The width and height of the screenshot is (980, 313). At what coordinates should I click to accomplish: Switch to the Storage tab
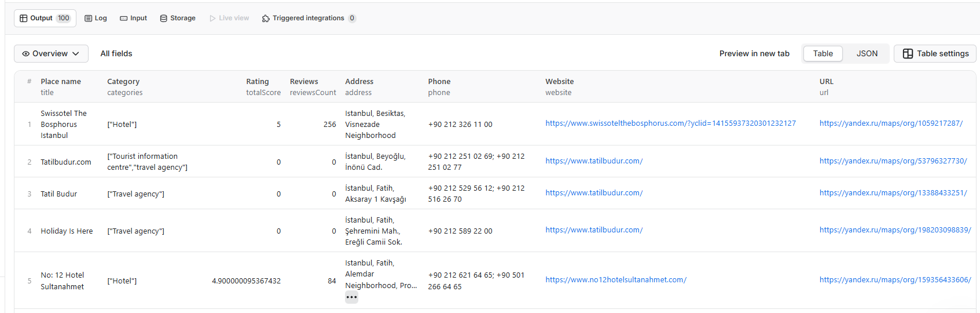click(x=178, y=18)
